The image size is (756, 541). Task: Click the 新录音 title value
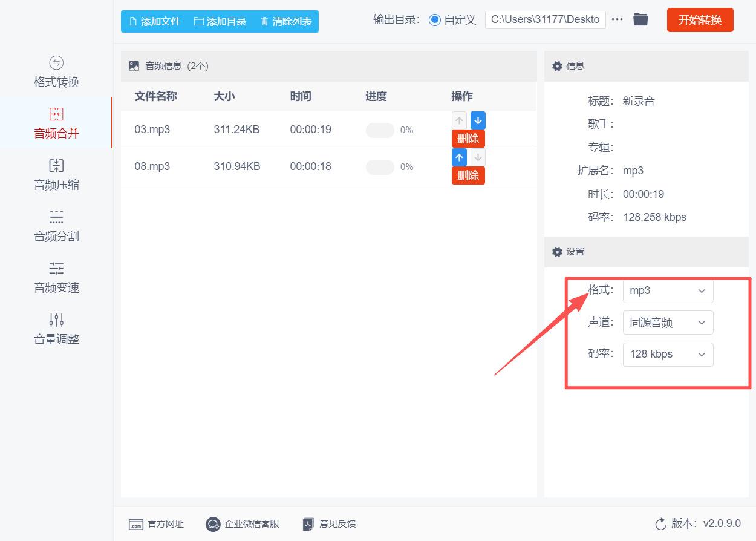click(x=639, y=101)
